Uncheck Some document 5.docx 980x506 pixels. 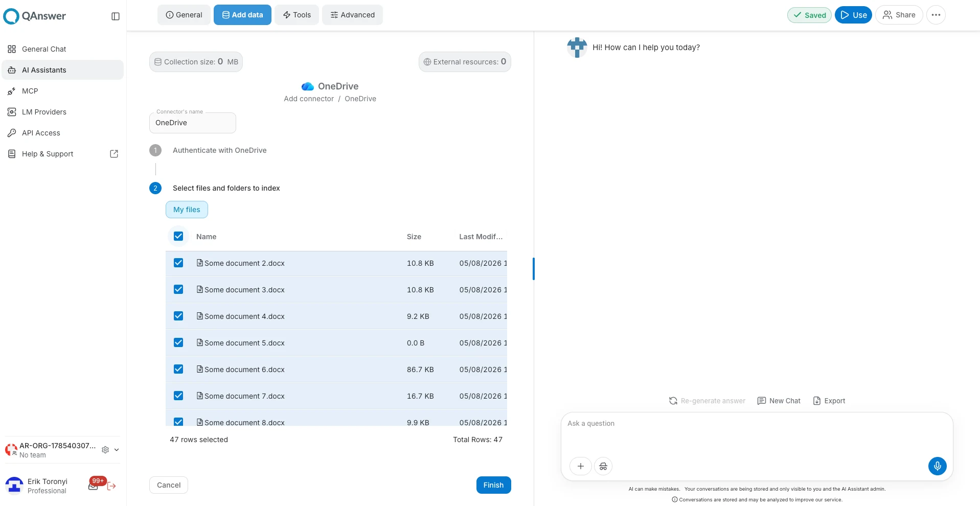[x=178, y=342]
